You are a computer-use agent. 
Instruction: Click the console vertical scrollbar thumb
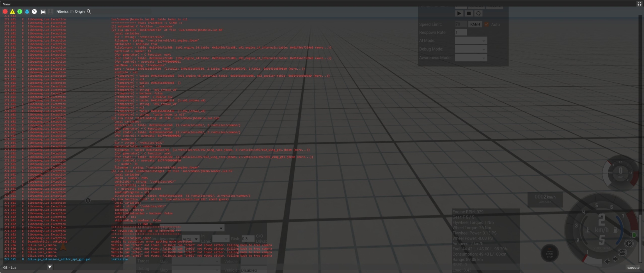[640, 238]
